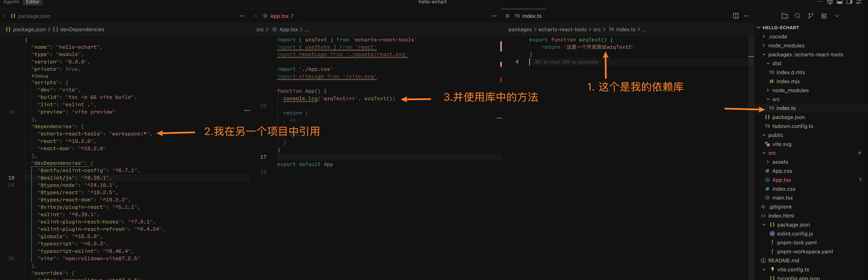Switch to the App.tsx tab

click(279, 16)
